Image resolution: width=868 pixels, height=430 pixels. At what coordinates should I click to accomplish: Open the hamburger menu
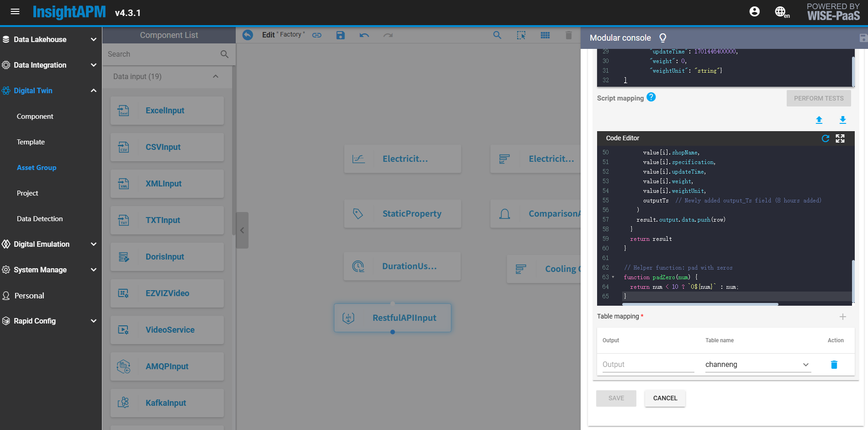15,12
